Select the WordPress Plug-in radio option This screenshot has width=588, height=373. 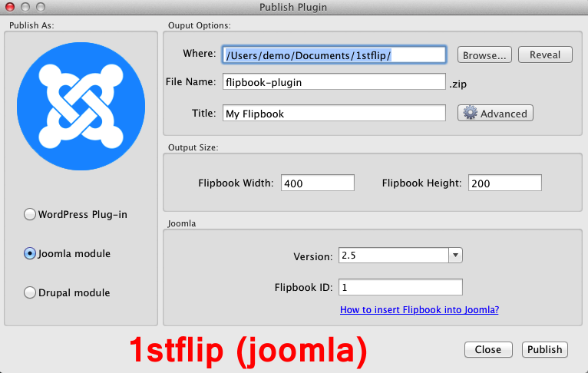click(x=31, y=215)
